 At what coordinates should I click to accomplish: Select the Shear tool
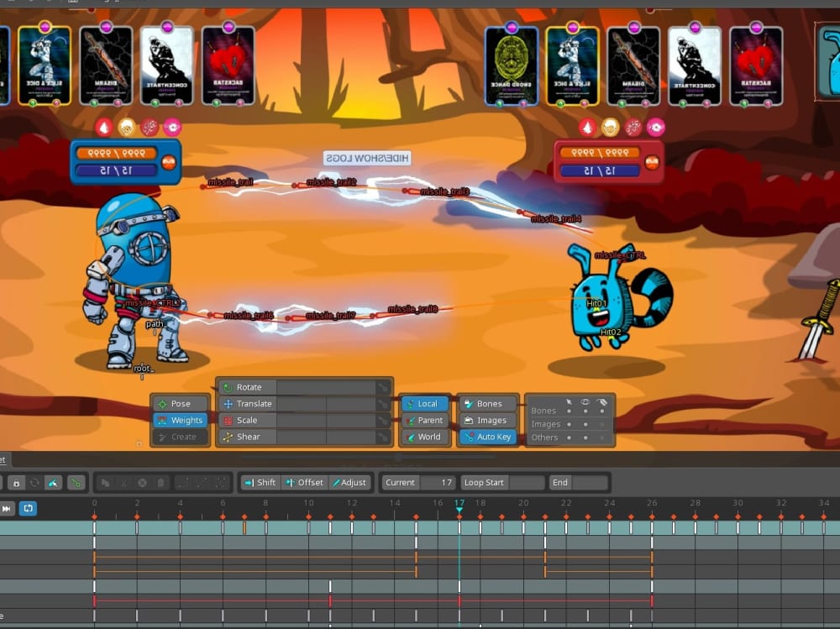pos(247,437)
